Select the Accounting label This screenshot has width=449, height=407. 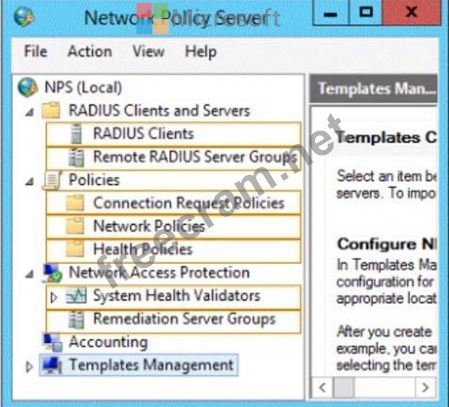tap(108, 342)
